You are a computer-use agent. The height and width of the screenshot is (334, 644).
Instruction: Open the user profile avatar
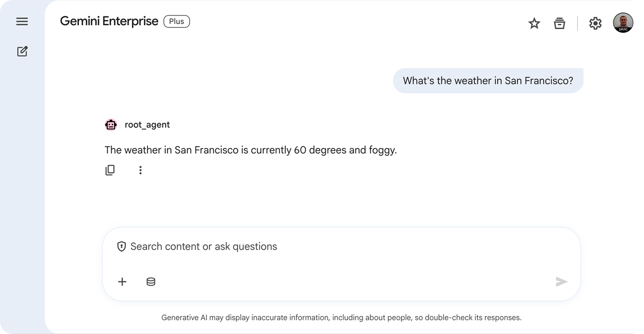pyautogui.click(x=623, y=23)
